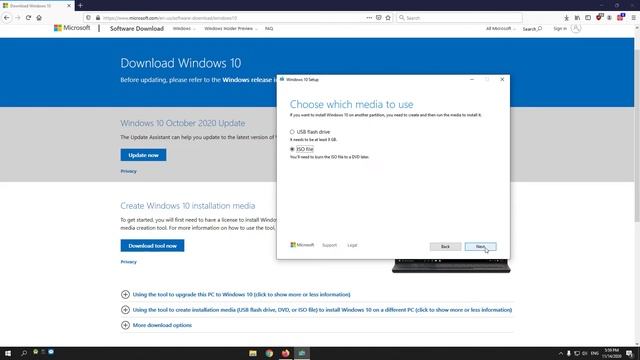Show hidden system tray icons chevron
This screenshot has width=640, height=360.
[x=560, y=353]
